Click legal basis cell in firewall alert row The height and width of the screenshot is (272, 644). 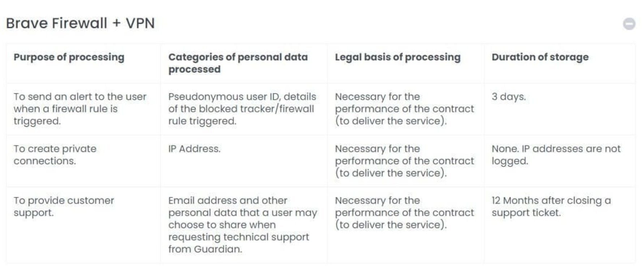point(404,109)
